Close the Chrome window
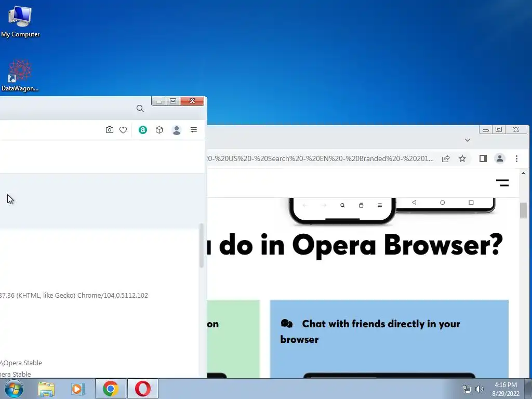Viewport: 532px width, 399px height. coord(516,129)
